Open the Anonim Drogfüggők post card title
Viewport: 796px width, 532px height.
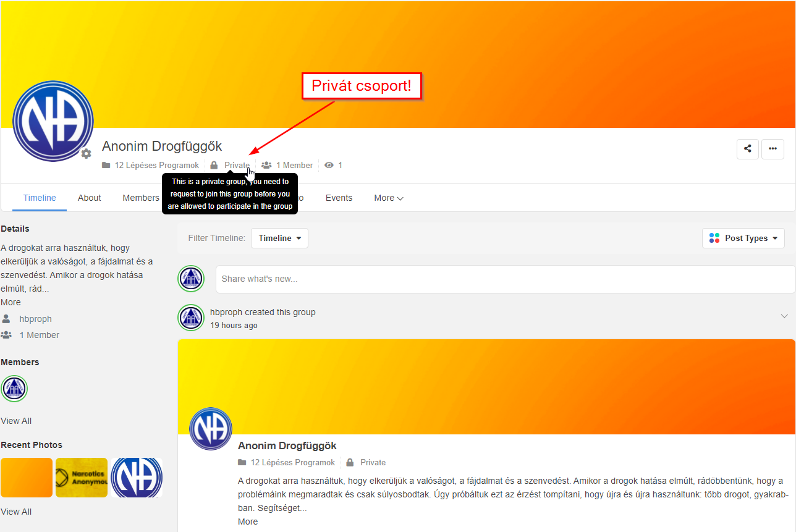pos(287,445)
